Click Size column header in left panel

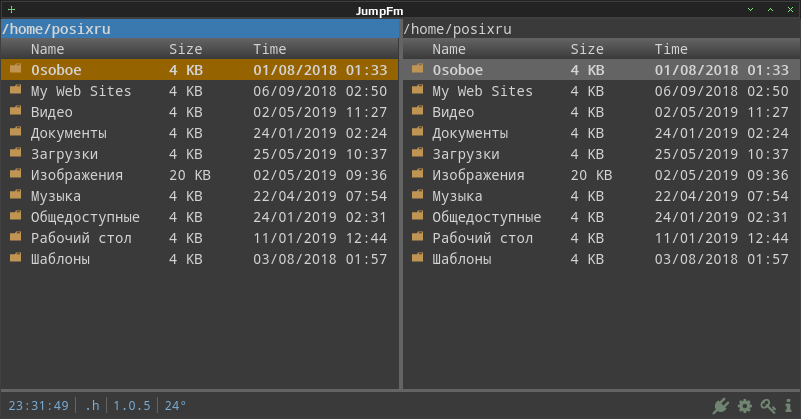185,49
